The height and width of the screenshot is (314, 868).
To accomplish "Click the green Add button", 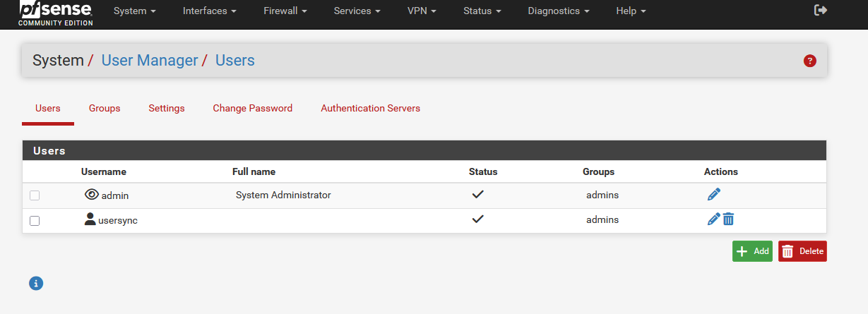I will (753, 251).
